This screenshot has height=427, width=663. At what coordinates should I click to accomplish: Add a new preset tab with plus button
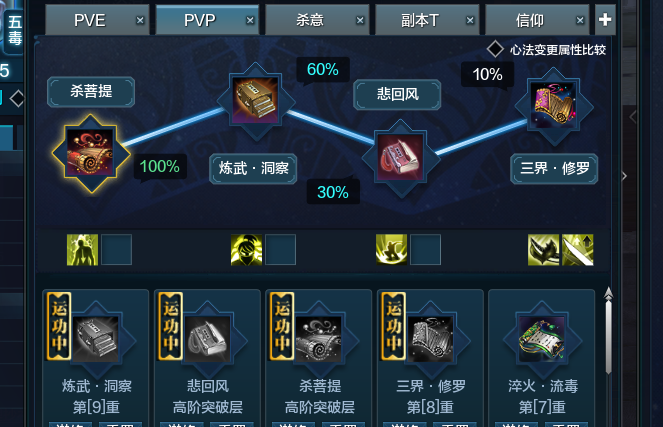(x=605, y=19)
